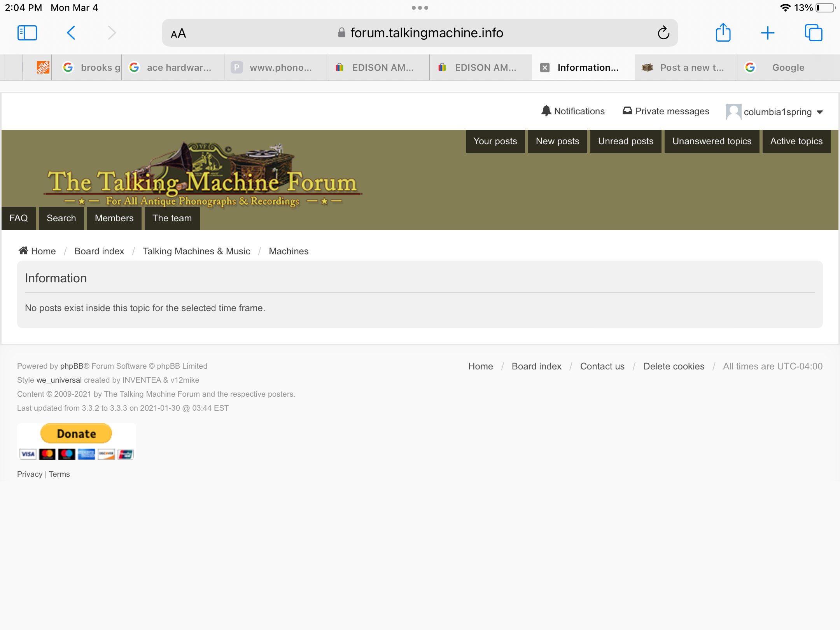Open a new tab with plus icon
Image resolution: width=840 pixels, height=630 pixels.
click(768, 33)
